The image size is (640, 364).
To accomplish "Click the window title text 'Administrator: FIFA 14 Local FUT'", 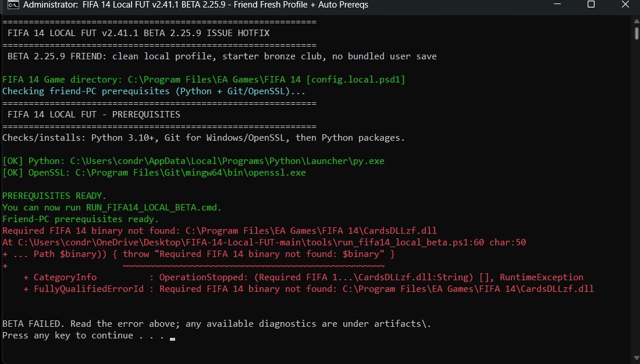I will point(87,5).
